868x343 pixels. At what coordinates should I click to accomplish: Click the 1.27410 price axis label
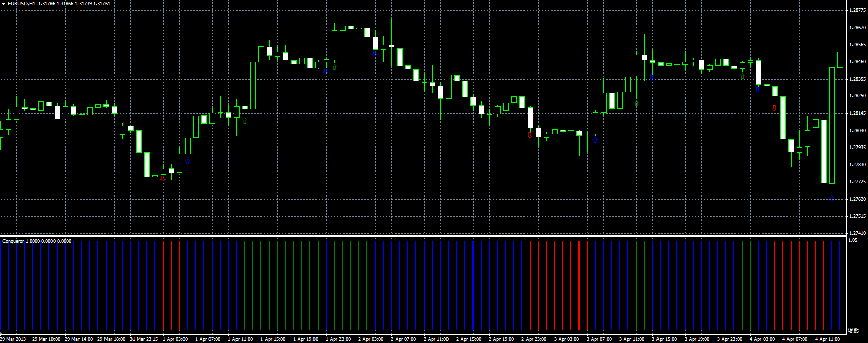(858, 233)
